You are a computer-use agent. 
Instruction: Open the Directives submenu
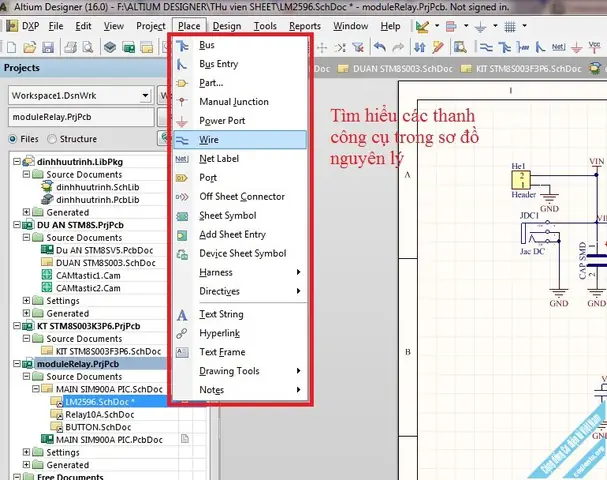coord(240,291)
